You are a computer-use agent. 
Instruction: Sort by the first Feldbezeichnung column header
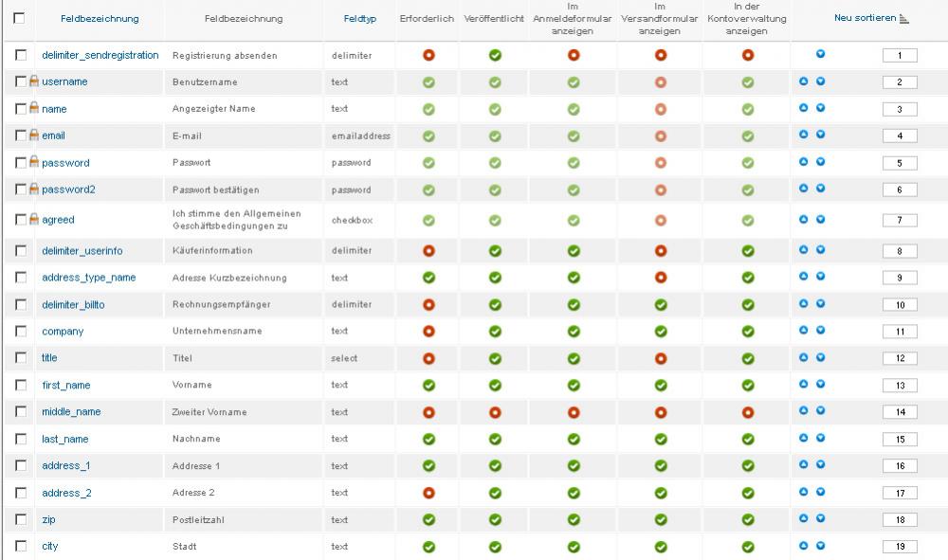click(100, 19)
